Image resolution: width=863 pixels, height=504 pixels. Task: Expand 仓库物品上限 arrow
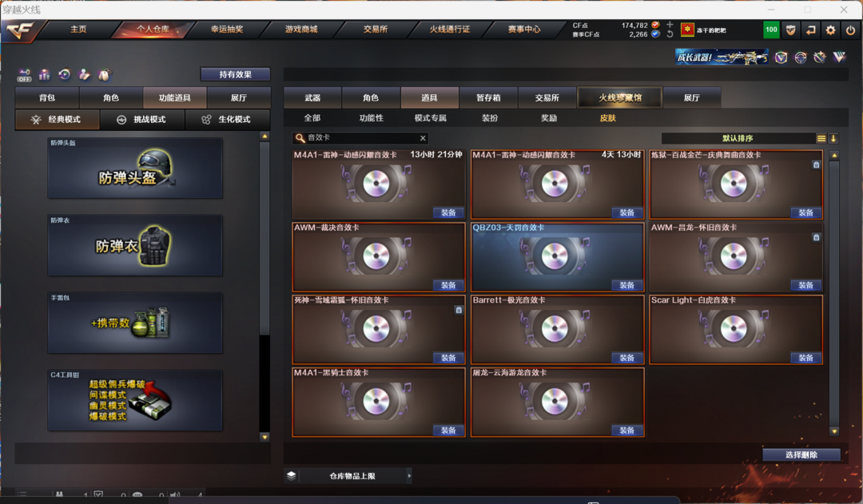[x=409, y=475]
